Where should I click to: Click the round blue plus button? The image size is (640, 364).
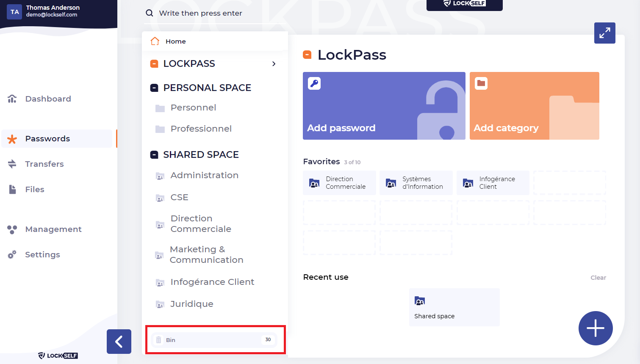[x=595, y=328]
